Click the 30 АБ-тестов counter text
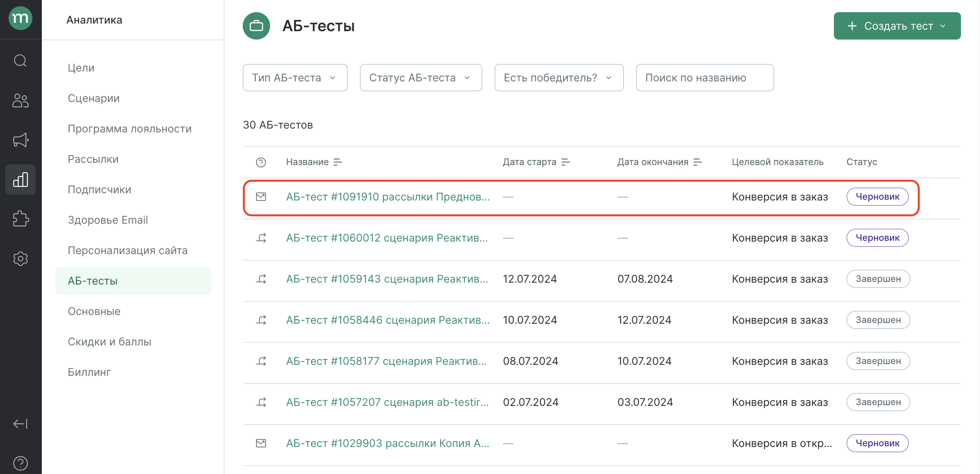The image size is (980, 474). 278,125
